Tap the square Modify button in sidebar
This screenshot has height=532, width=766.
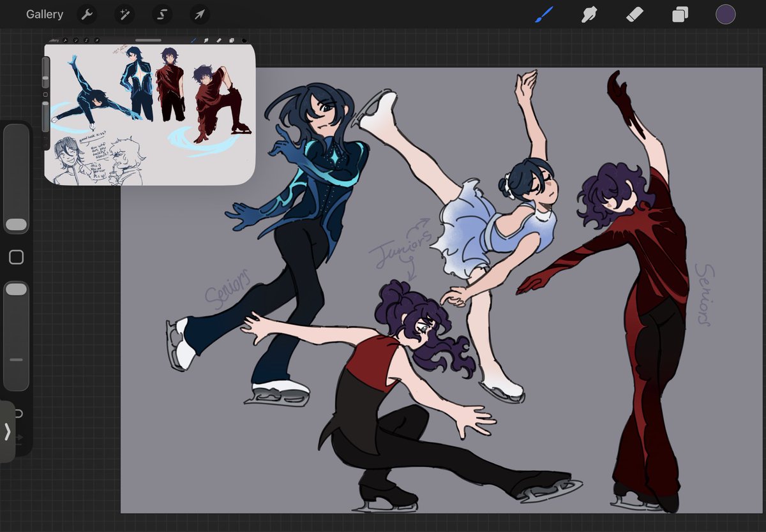click(x=16, y=257)
